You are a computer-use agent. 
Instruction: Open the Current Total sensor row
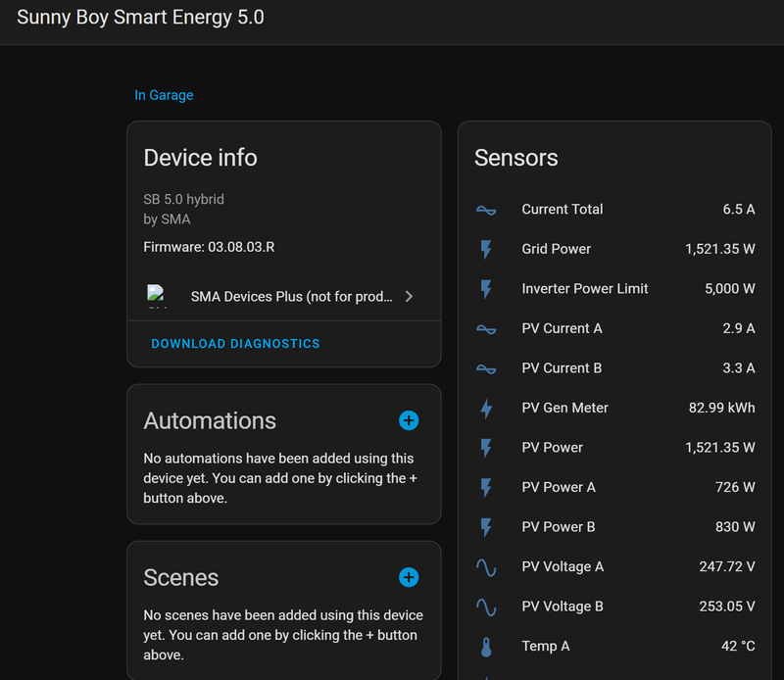point(614,210)
